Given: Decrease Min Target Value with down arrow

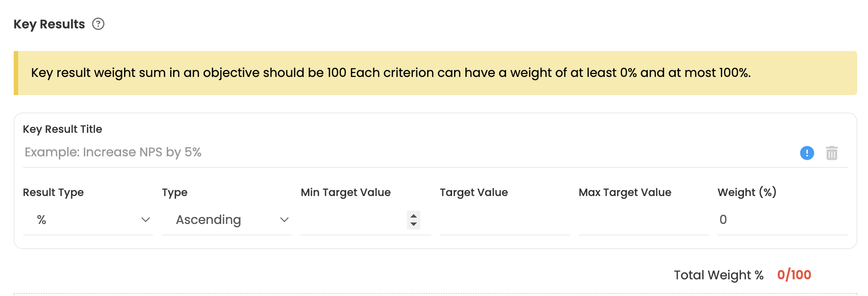Looking at the screenshot, I should [x=414, y=224].
